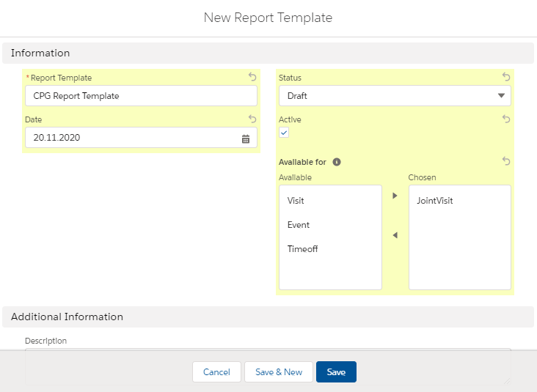Select Event in Available list
Image resolution: width=537 pixels, height=392 pixels.
click(x=330, y=225)
